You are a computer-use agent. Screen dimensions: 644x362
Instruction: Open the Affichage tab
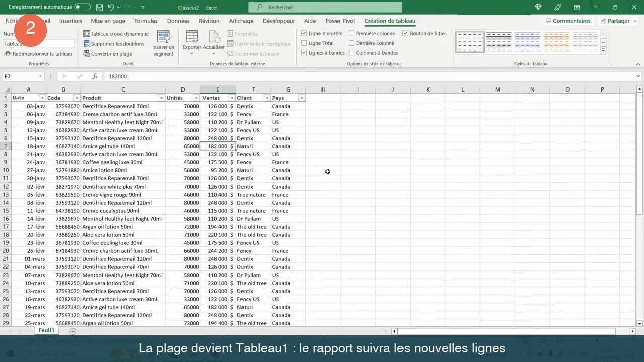tap(241, 21)
